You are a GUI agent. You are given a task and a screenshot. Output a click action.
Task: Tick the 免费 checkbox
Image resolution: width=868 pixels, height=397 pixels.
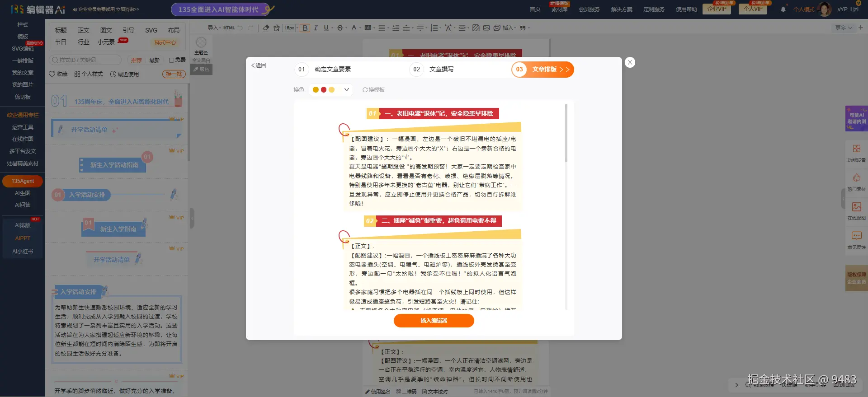click(172, 60)
